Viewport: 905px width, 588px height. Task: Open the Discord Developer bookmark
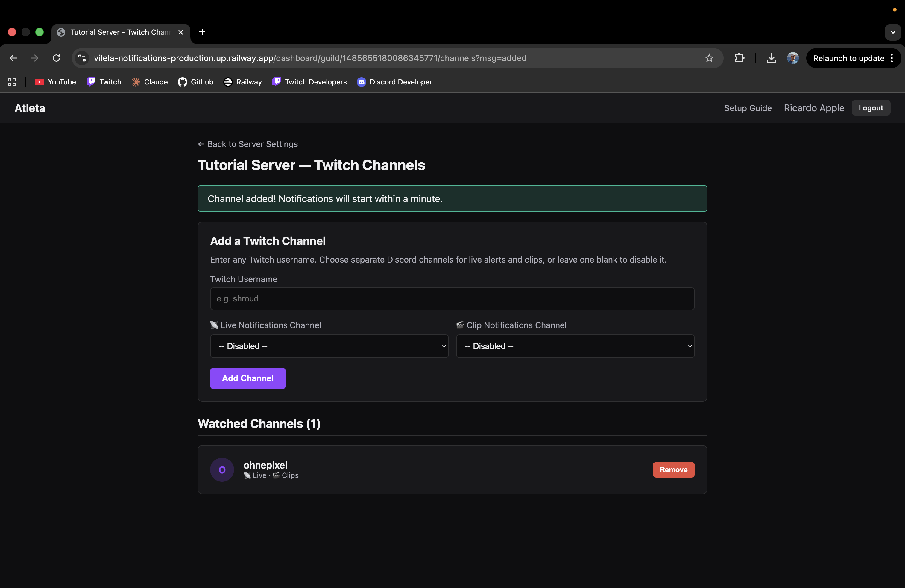pyautogui.click(x=394, y=82)
